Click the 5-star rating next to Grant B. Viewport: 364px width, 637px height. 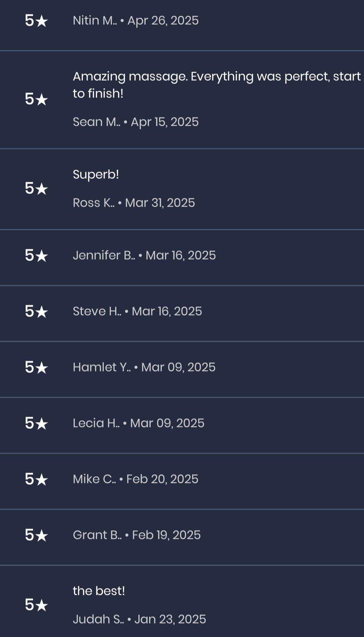click(36, 535)
